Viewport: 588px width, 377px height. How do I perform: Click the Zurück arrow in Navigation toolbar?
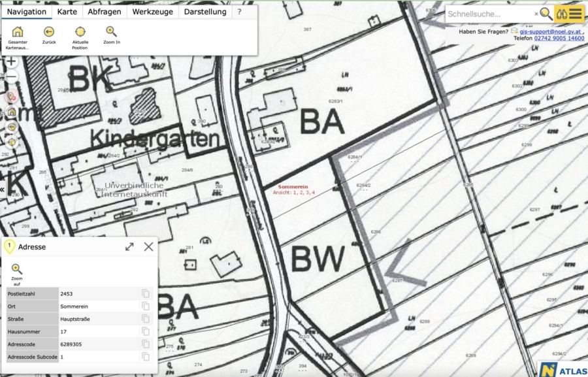(x=49, y=31)
